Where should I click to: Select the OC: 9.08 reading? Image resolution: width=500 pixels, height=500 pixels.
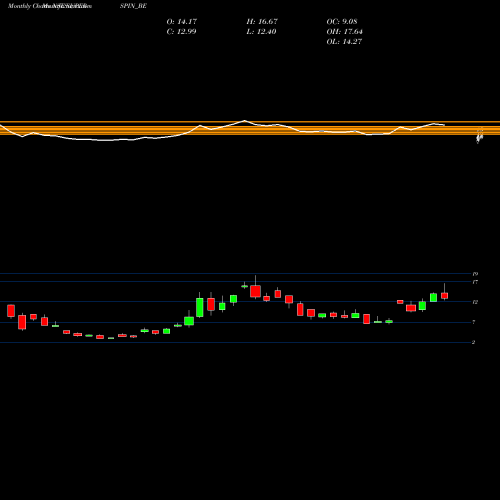click(x=342, y=21)
